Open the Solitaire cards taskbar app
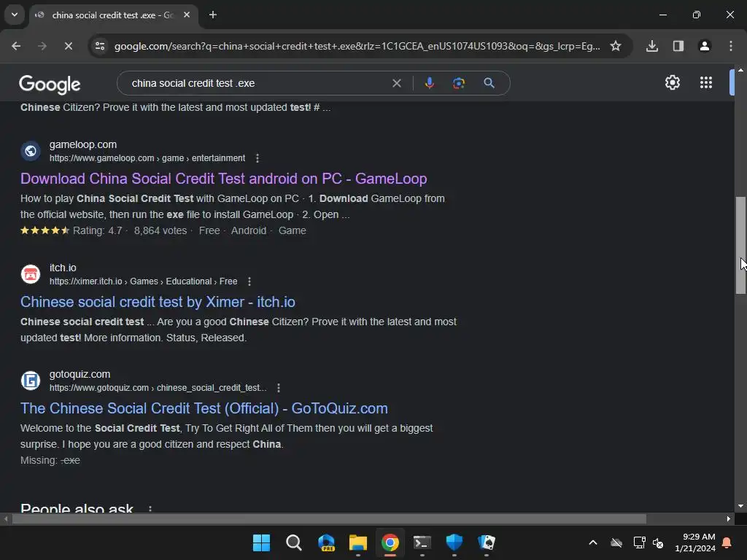 (x=487, y=542)
